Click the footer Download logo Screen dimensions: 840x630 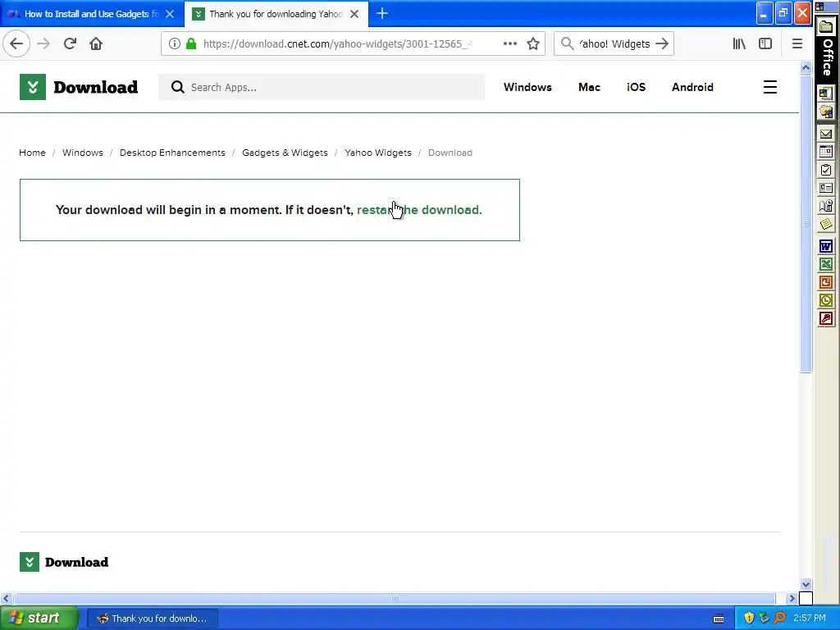point(64,562)
